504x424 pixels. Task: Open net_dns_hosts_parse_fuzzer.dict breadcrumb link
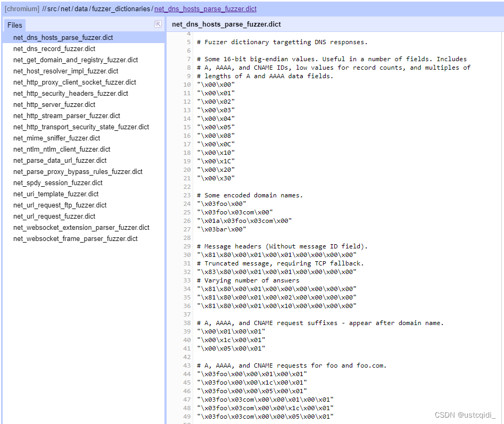pos(205,9)
